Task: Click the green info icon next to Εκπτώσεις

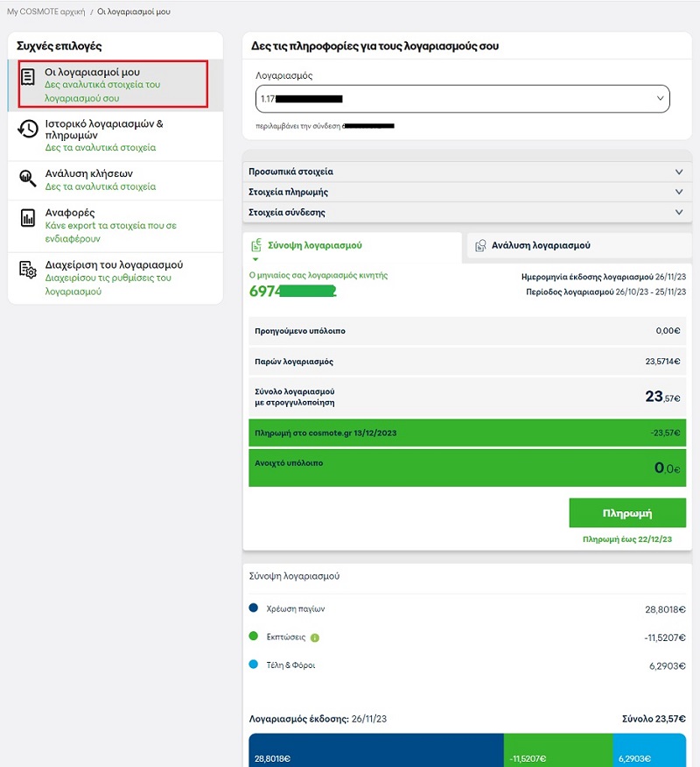Action: [314, 637]
